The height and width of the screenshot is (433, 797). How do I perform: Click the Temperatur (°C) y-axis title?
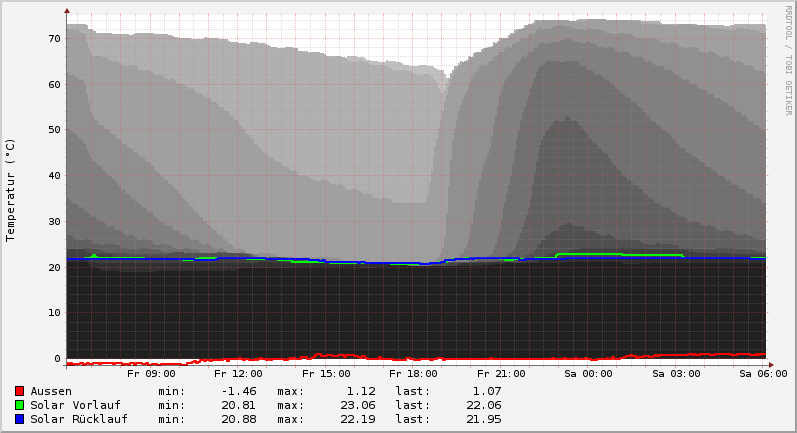tap(11, 189)
